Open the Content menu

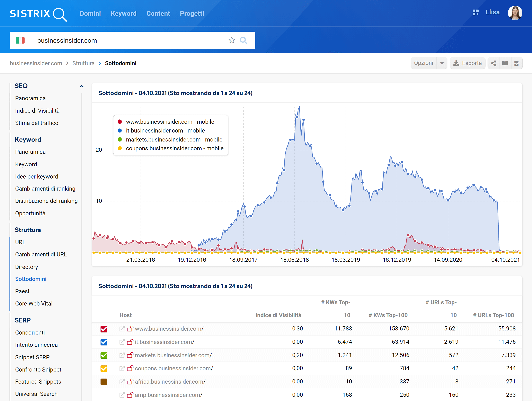click(158, 13)
